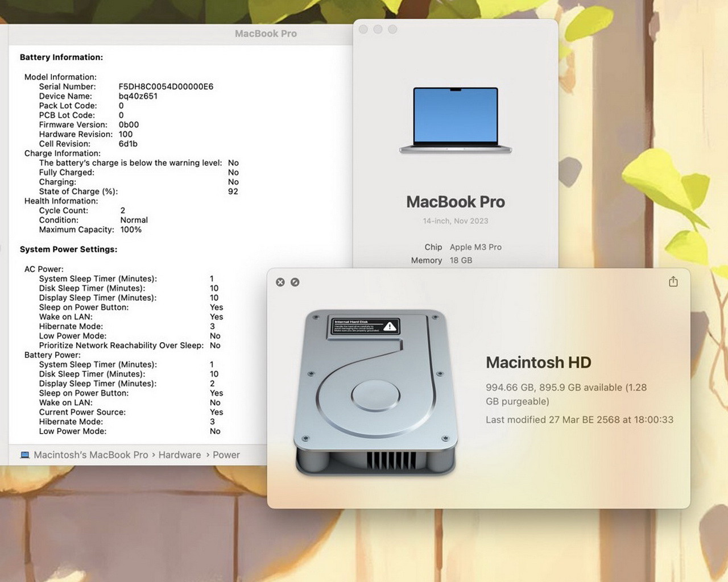This screenshot has width=728, height=582.
Task: Click the System Power Settings heading
Action: [68, 249]
